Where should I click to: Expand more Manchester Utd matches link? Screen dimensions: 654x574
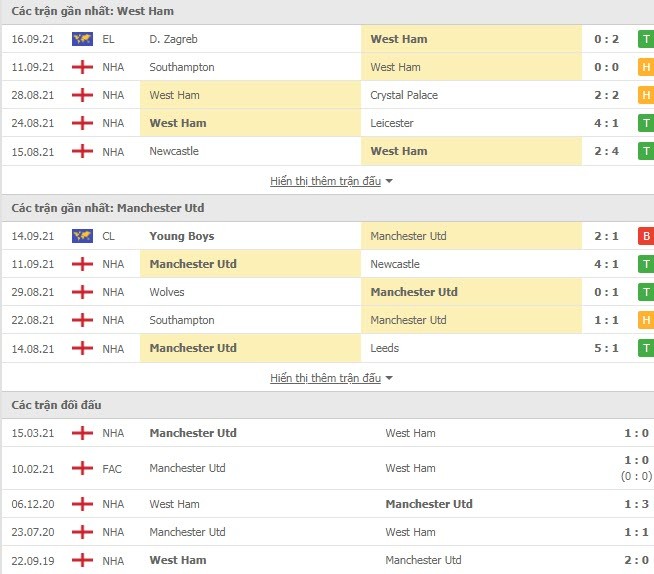pyautogui.click(x=325, y=378)
